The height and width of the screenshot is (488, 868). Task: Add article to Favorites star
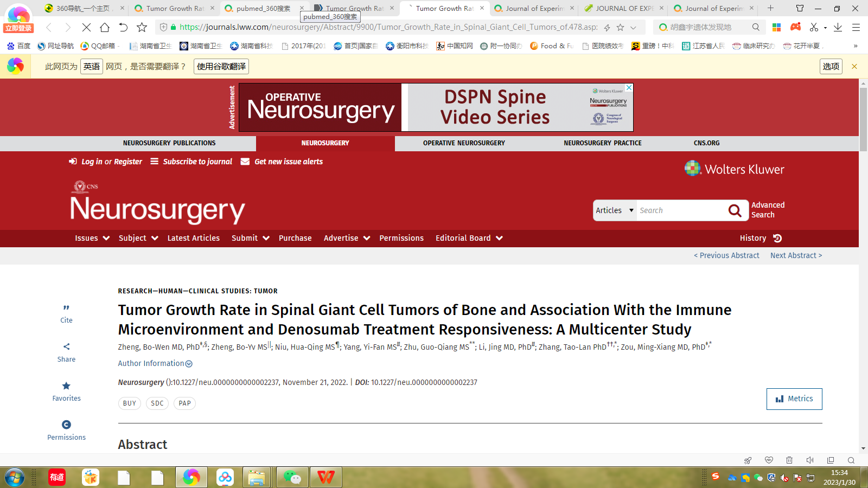pos(66,386)
